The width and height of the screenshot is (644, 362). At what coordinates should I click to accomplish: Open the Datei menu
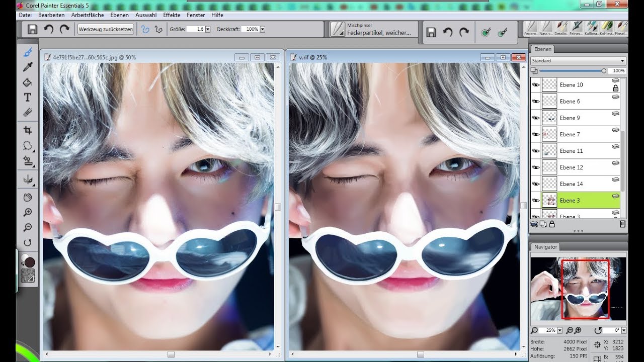(25, 15)
